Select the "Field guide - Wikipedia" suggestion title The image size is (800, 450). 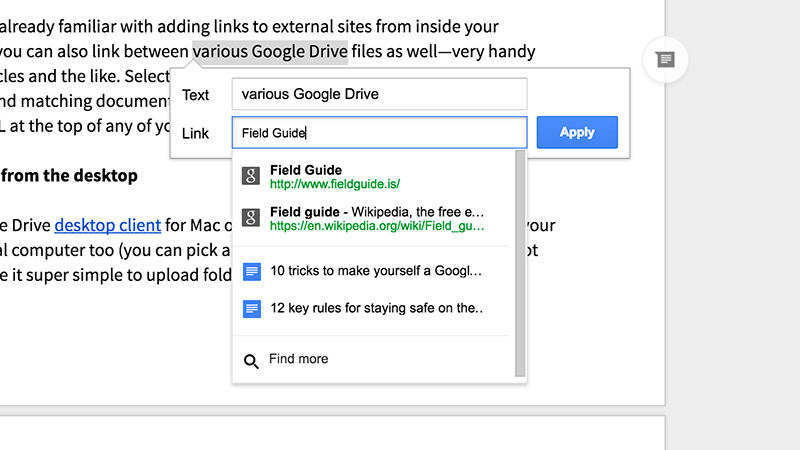[377, 212]
